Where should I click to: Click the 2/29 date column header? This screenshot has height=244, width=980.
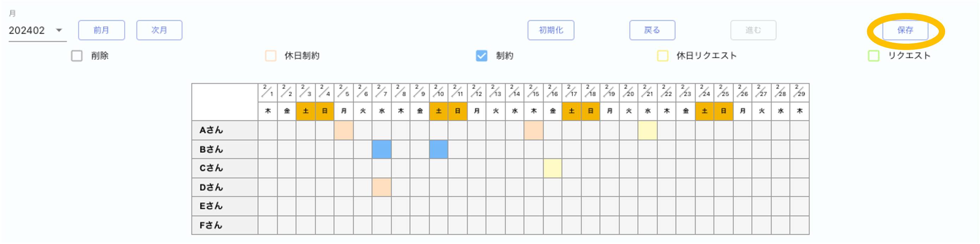(x=799, y=93)
